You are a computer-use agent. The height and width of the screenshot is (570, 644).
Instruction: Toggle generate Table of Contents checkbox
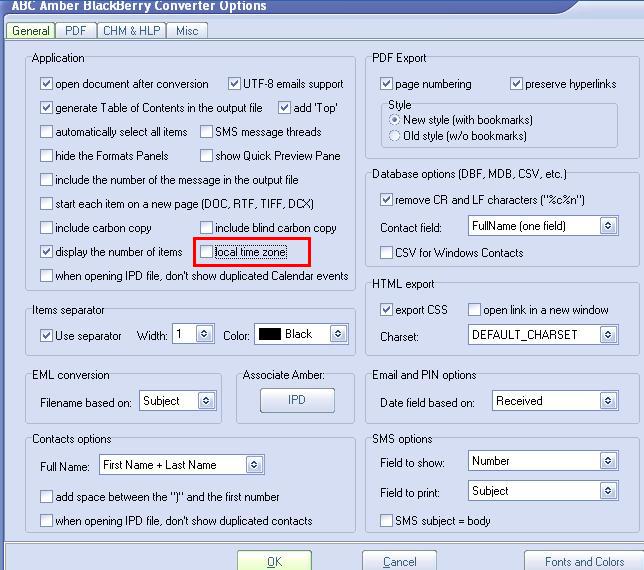[46, 108]
